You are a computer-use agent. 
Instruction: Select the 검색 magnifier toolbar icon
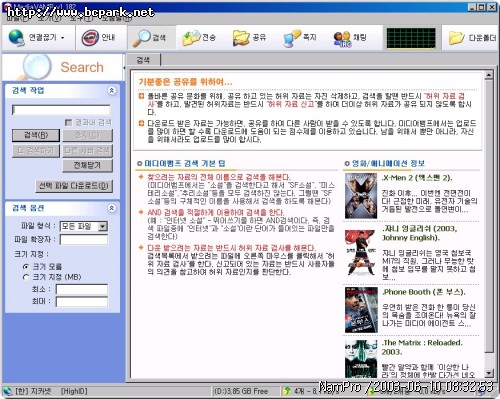141,38
